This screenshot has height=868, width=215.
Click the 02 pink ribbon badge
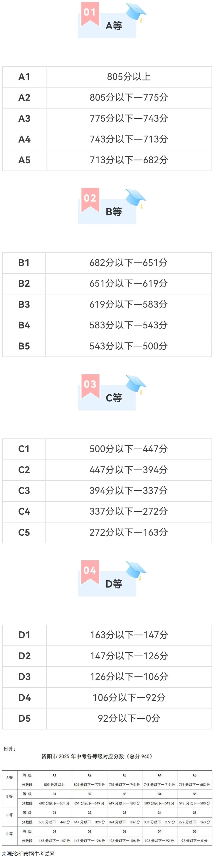pyautogui.click(x=90, y=200)
